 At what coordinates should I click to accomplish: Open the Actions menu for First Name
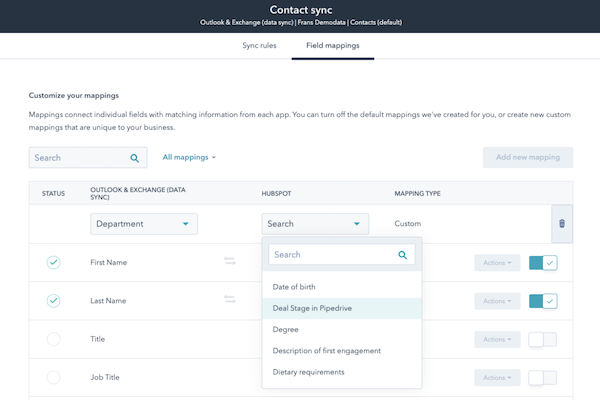pyautogui.click(x=497, y=263)
